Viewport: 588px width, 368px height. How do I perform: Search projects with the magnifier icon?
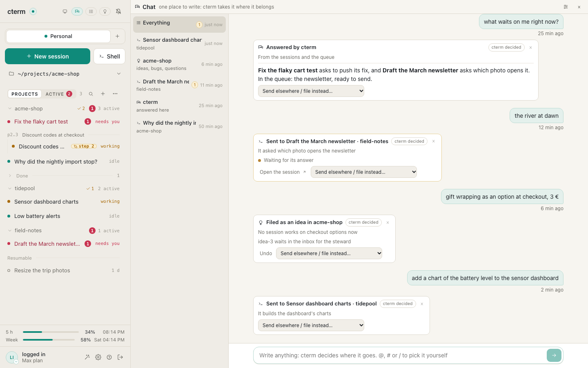click(91, 94)
